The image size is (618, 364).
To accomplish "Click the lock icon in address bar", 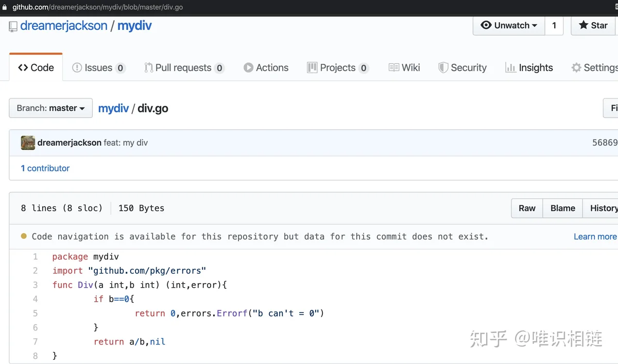I will (5, 7).
